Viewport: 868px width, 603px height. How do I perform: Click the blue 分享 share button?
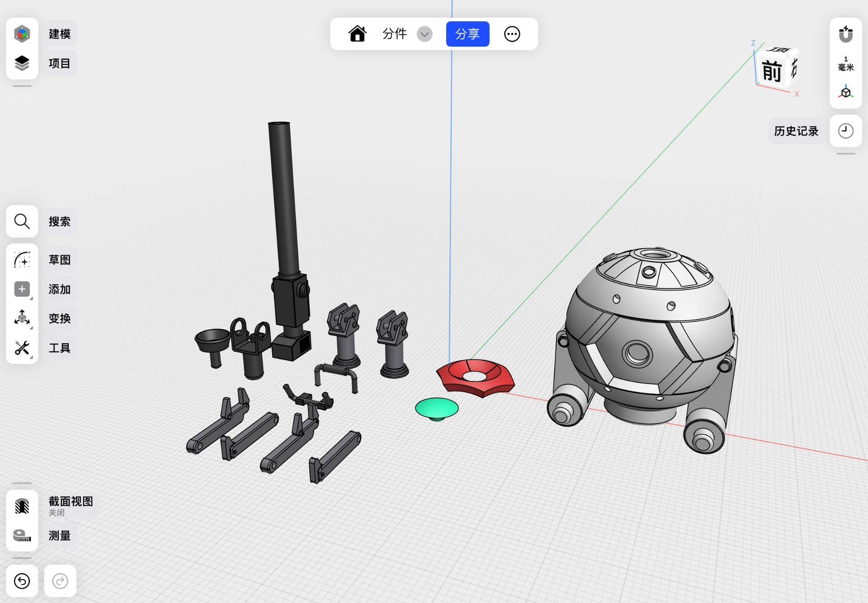click(x=467, y=34)
